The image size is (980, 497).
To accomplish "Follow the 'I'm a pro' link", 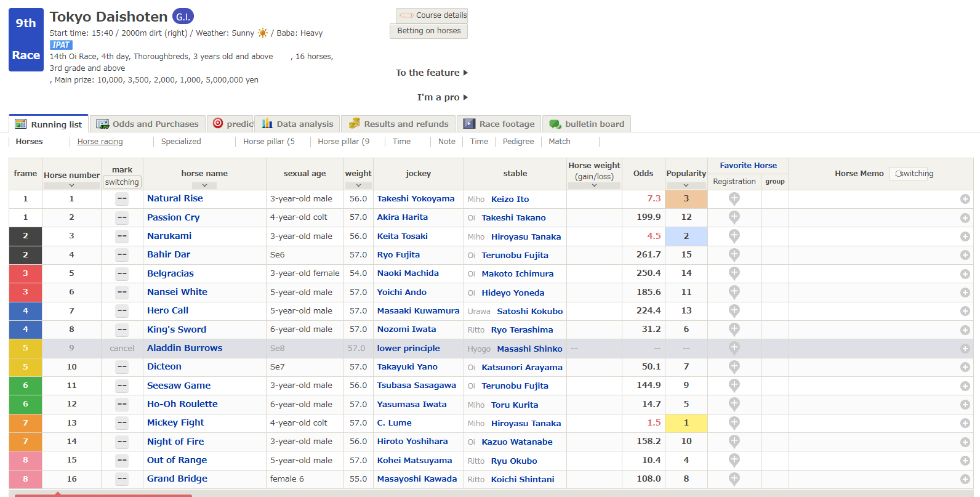I will click(443, 97).
